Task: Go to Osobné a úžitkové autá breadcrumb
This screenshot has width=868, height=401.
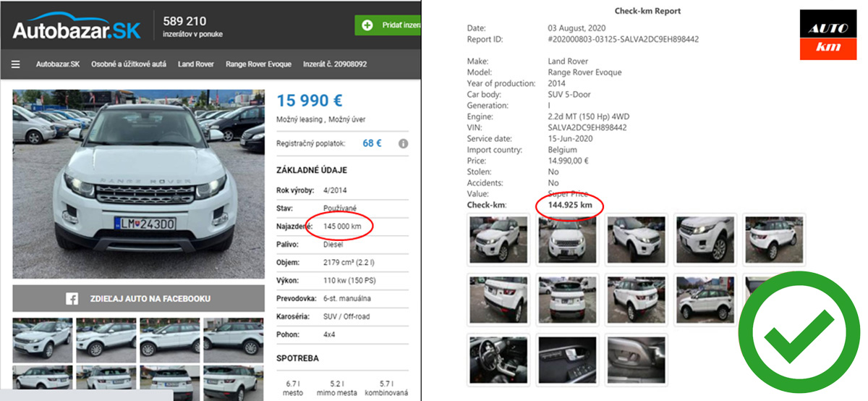Action: point(129,64)
